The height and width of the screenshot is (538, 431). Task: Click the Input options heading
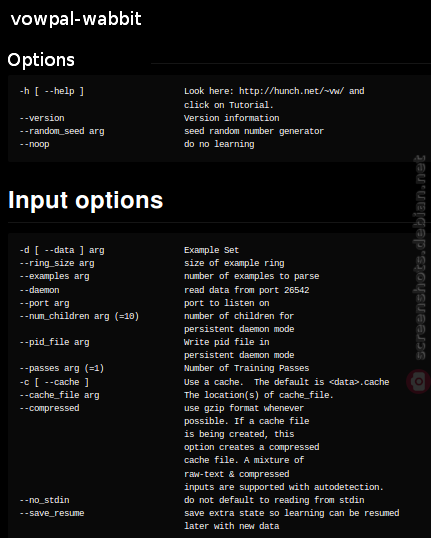[x=85, y=200]
